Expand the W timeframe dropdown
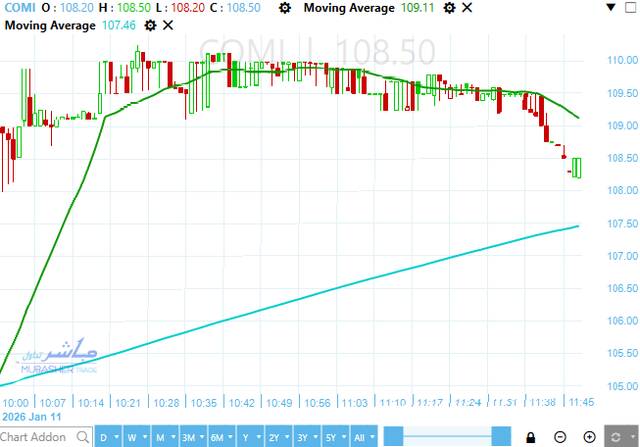The image size is (640, 447). point(135,437)
